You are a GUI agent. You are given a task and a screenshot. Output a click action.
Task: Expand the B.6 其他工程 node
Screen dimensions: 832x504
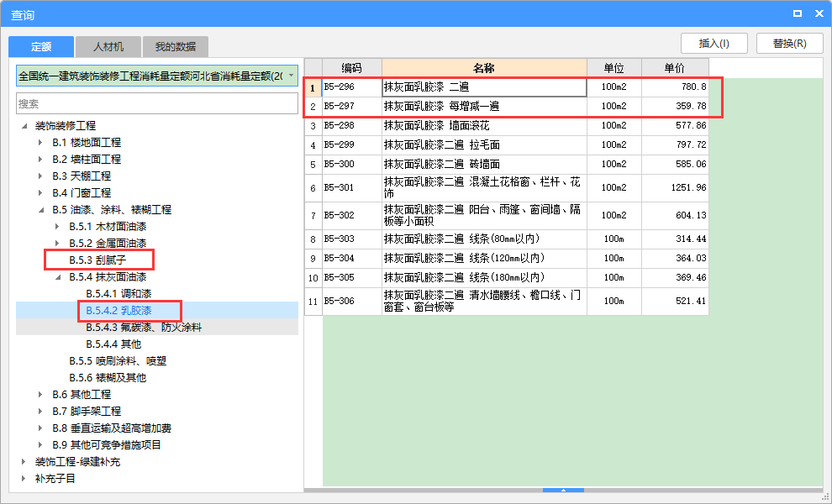[41, 395]
